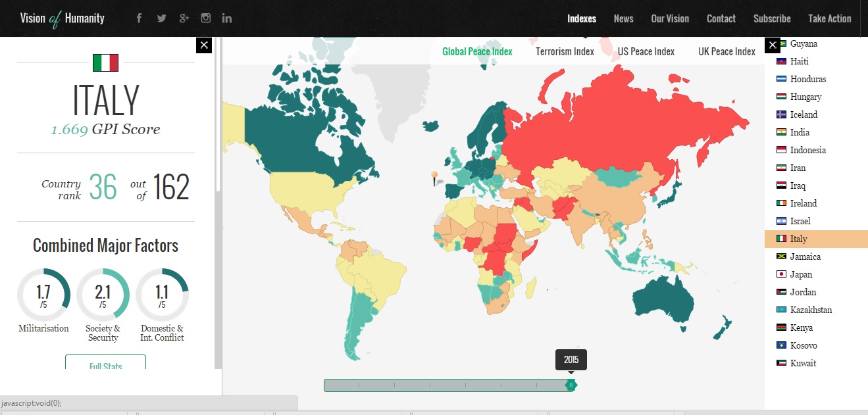Click the India flag icon
This screenshot has height=415, width=868.
pos(781,132)
